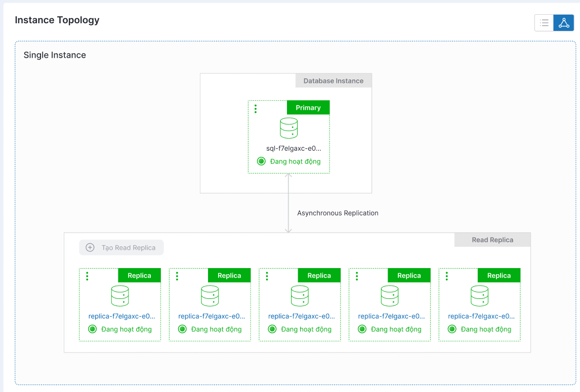The width and height of the screenshot is (580, 392).
Task: Open fifth replica's three-dot menu
Action: [447, 276]
